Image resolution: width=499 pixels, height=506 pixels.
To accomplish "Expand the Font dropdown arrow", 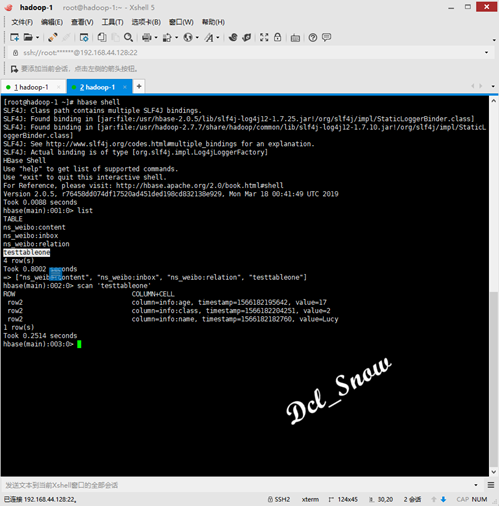I will click(x=218, y=37).
